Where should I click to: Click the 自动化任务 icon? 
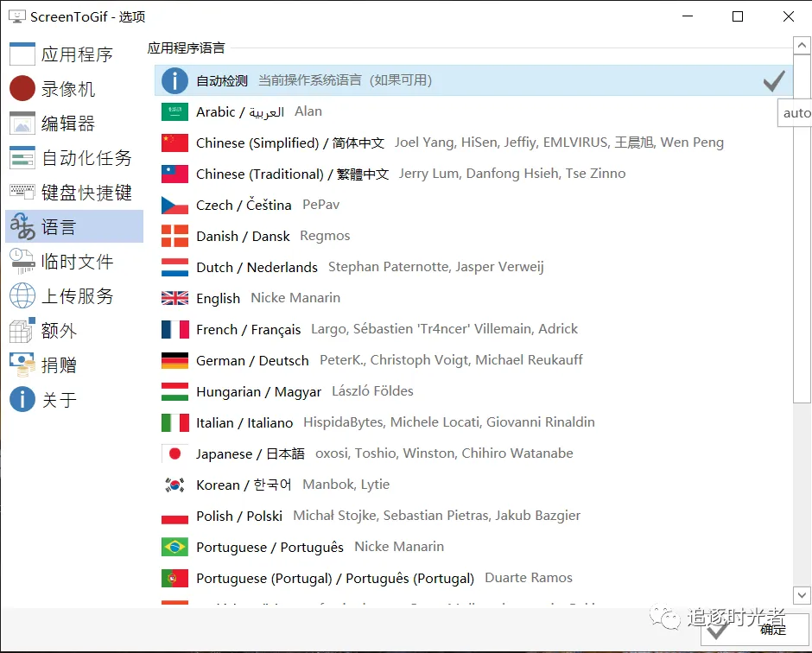coord(22,158)
